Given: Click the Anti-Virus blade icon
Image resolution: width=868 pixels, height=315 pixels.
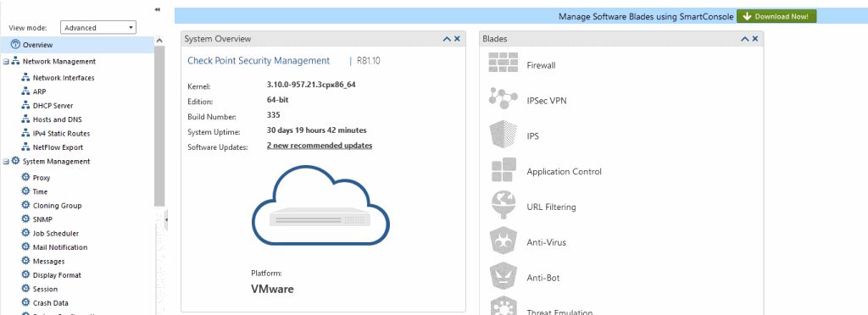Looking at the screenshot, I should [x=504, y=241].
